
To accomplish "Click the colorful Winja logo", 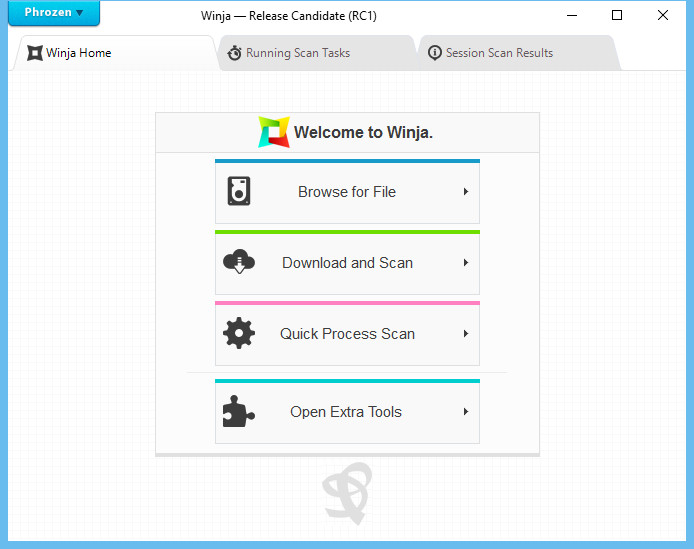I will click(x=274, y=132).
